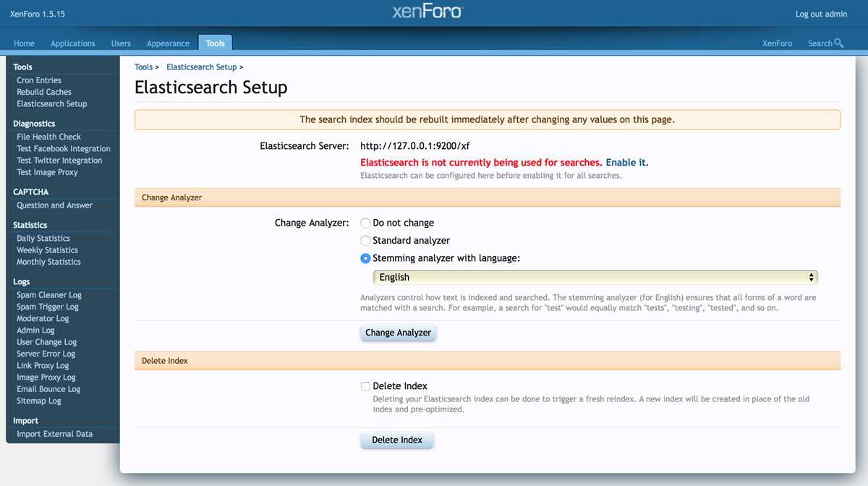Click the Change Analyzer button
The image size is (868, 486).
(398, 333)
